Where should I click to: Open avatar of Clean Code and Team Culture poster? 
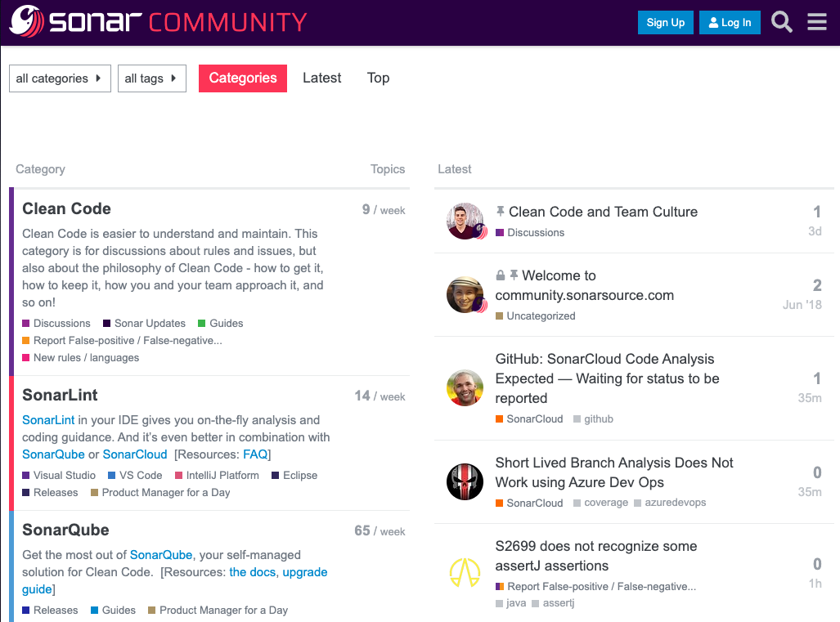point(465,221)
